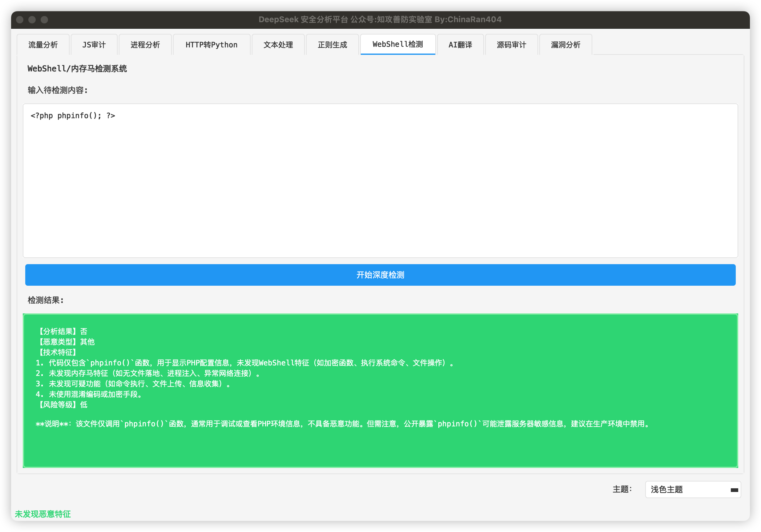761x532 pixels.
Task: Open the 流量分析 tab
Action: 43,45
